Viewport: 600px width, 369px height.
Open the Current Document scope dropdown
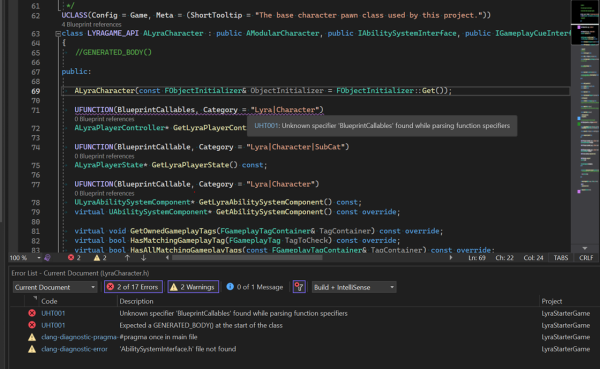tap(55, 287)
